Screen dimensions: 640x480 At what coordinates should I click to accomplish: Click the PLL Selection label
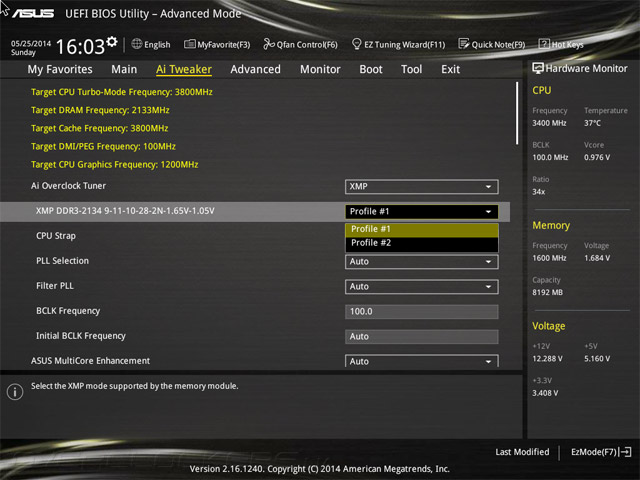coord(62,261)
